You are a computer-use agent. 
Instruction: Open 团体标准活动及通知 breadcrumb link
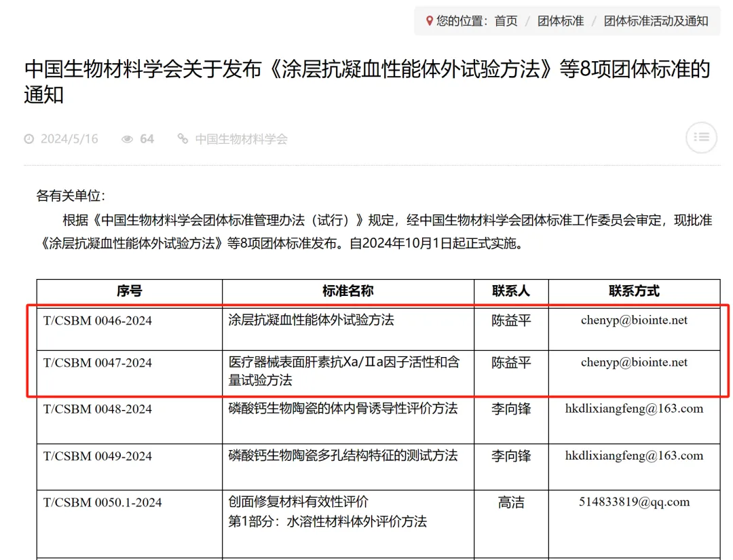(656, 21)
